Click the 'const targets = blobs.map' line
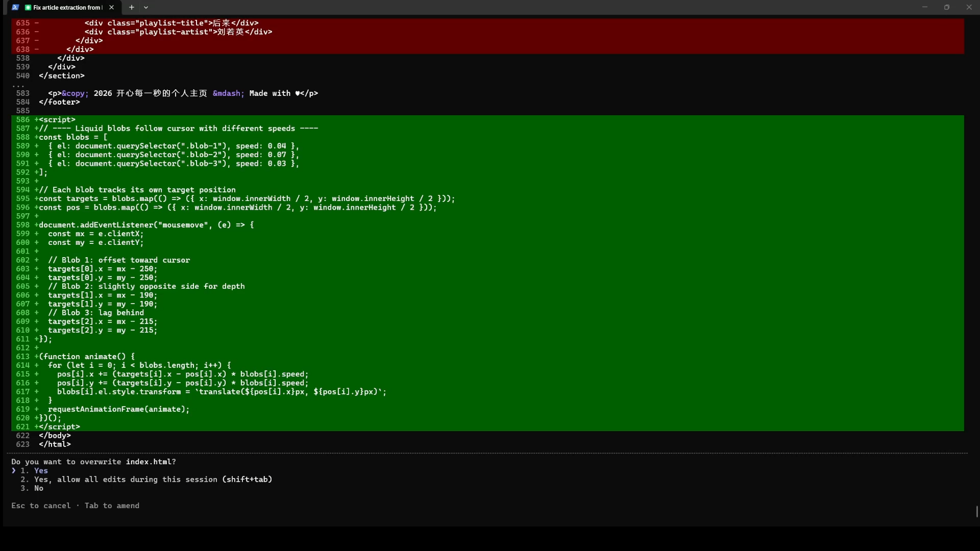980x551 pixels. [247, 199]
